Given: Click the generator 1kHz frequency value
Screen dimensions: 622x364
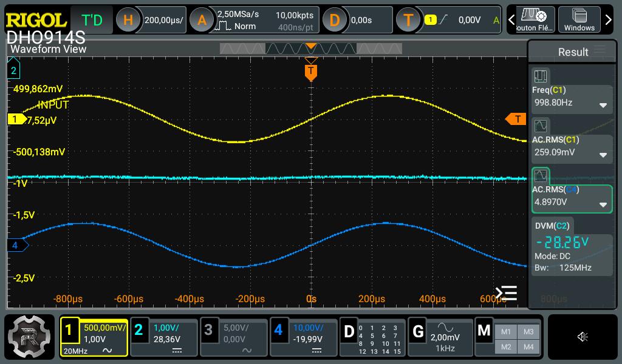Looking at the screenshot, I should pos(445,348).
